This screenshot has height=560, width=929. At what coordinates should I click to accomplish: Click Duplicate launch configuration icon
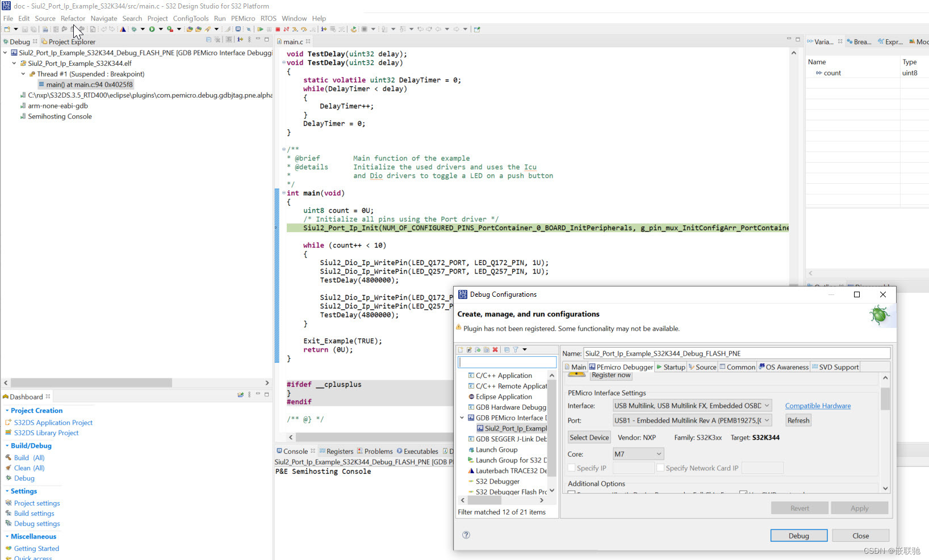(x=487, y=350)
